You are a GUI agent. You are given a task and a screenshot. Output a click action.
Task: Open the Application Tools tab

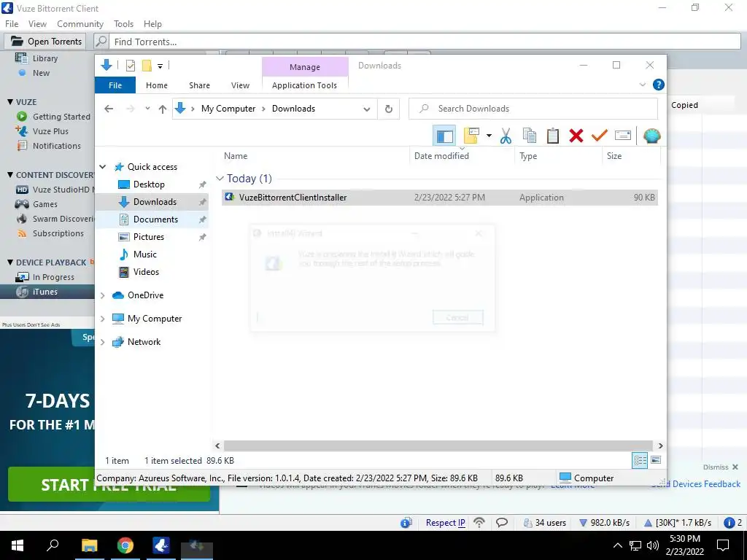click(x=304, y=85)
